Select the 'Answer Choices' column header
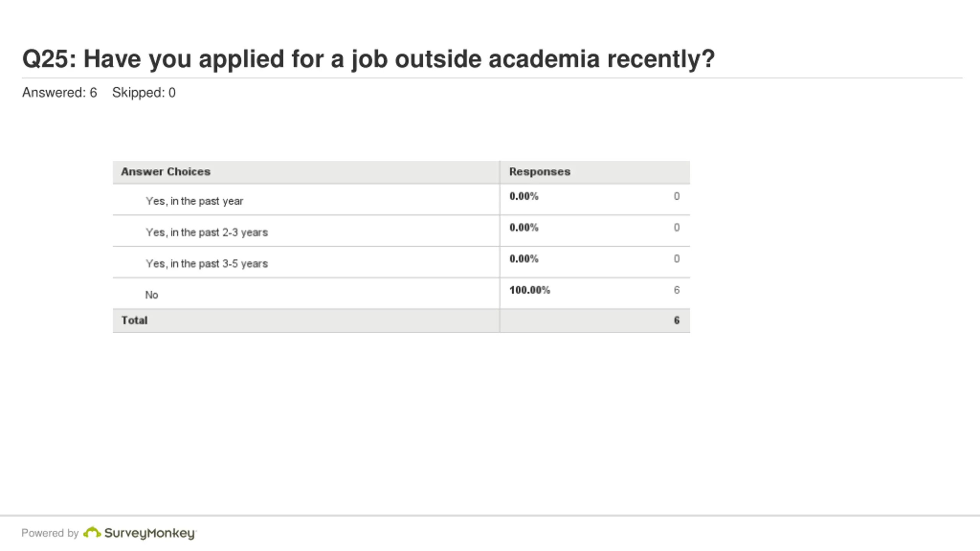This screenshot has width=980, height=551. tap(166, 172)
